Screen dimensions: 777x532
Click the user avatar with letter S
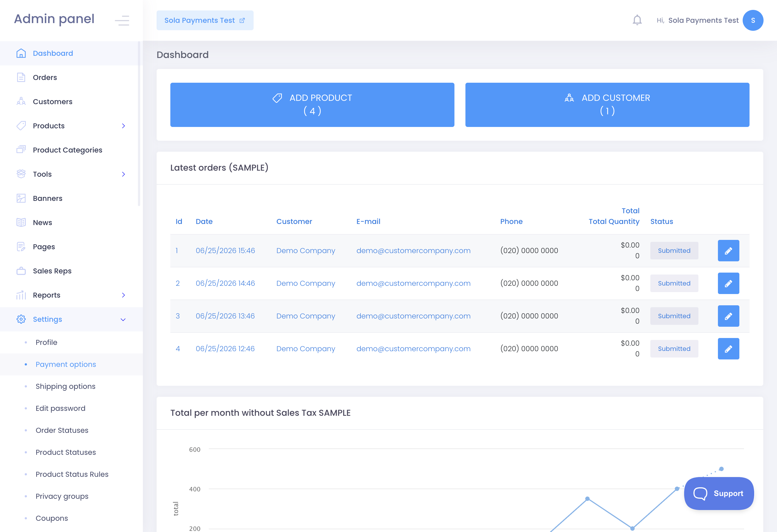pos(753,20)
